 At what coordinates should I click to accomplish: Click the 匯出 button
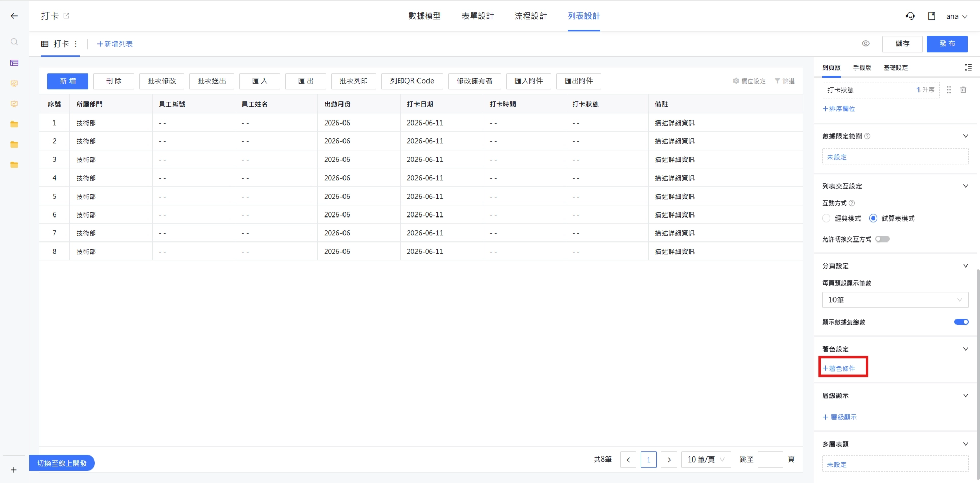click(x=306, y=81)
